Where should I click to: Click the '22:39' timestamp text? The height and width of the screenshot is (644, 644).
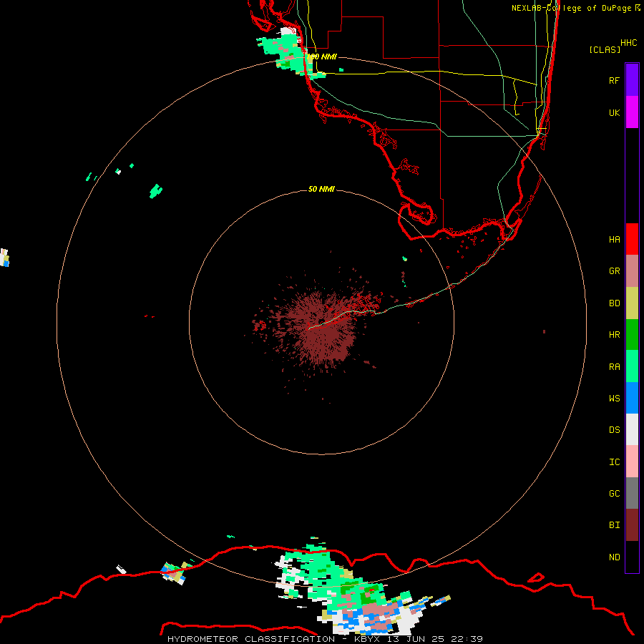click(x=467, y=639)
